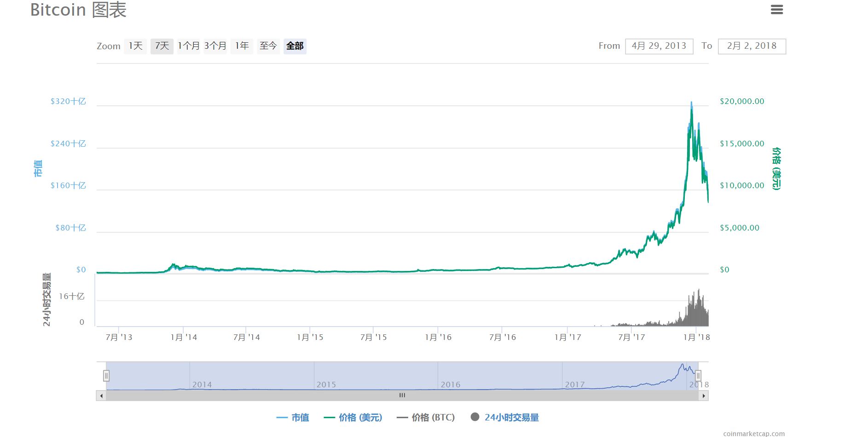
Task: Click the $80十亿 market cap label
Action: [x=70, y=228]
